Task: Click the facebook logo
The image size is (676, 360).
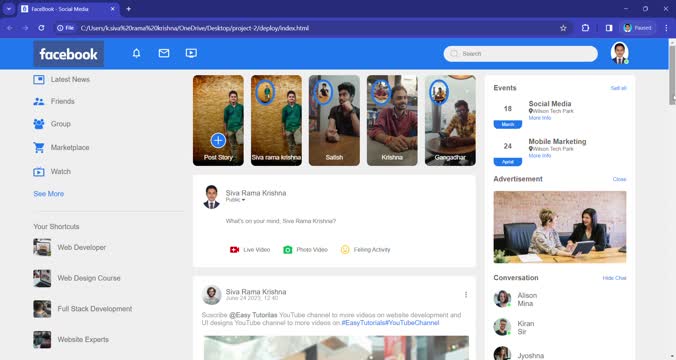Action: click(69, 54)
